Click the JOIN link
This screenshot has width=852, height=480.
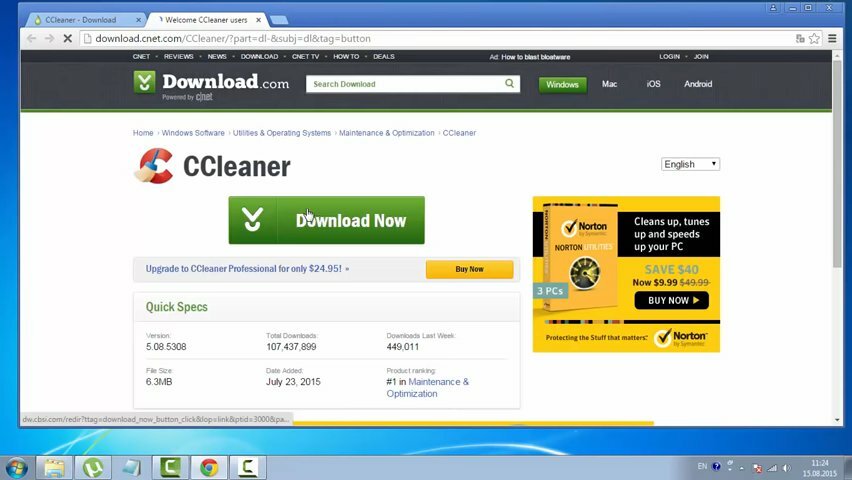(701, 57)
